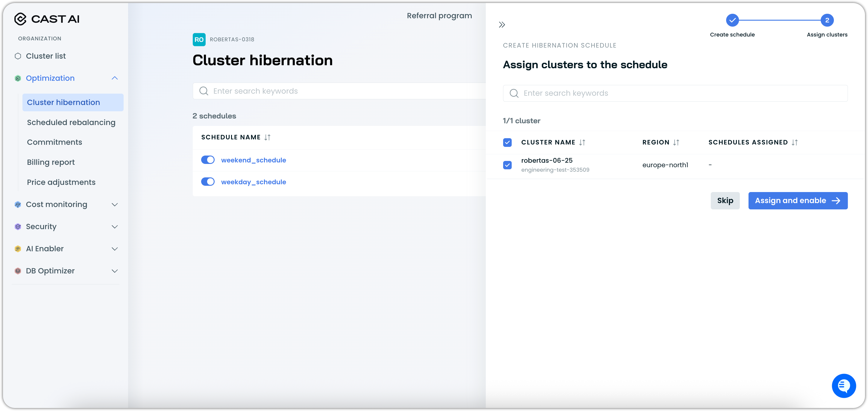Collapse the side panel with double-chevron icon
The width and height of the screenshot is (868, 411).
(x=502, y=25)
